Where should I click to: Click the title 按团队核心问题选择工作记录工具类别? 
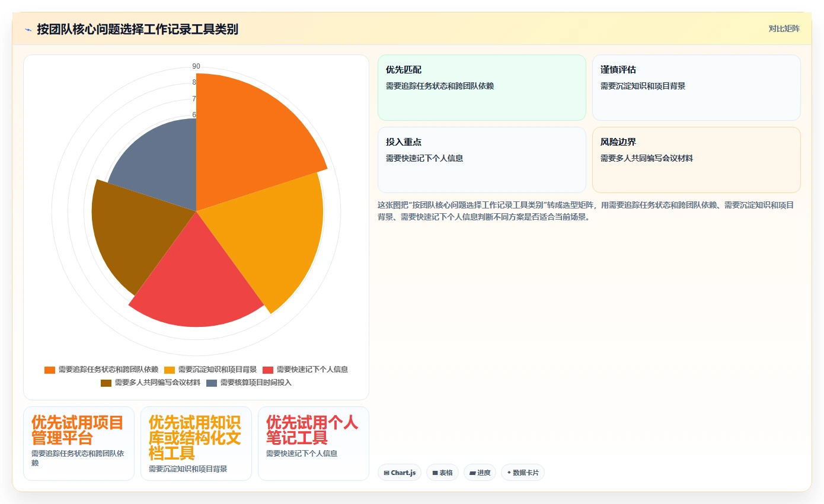pyautogui.click(x=138, y=29)
